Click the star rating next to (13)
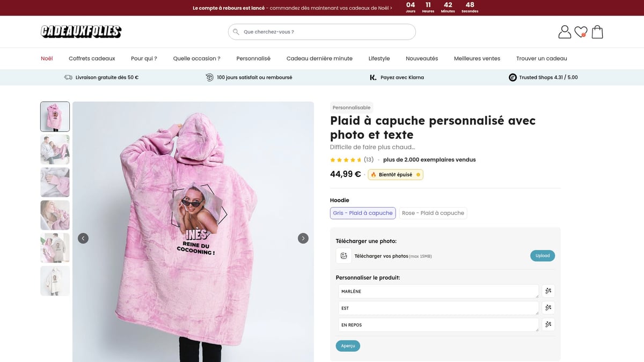Image resolution: width=644 pixels, height=362 pixels. 346,159
